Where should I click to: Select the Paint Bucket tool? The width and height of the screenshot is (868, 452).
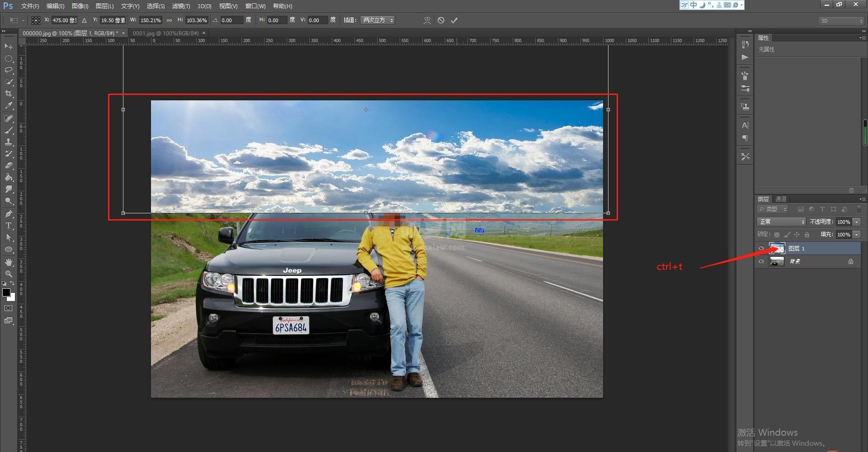point(9,177)
